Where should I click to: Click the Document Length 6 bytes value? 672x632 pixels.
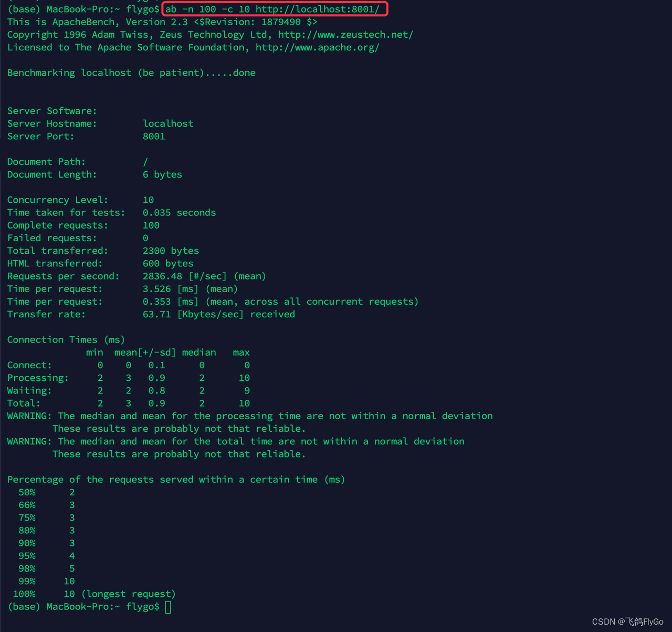[162, 174]
